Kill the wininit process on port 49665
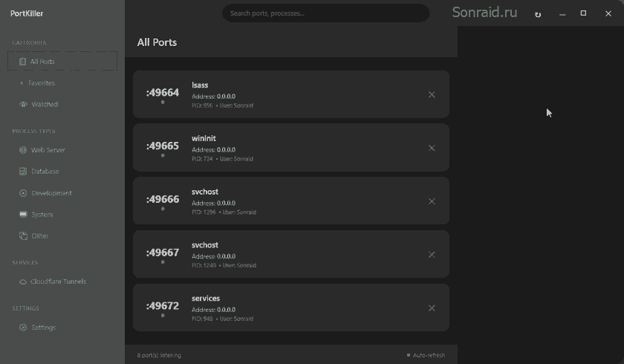The height and width of the screenshot is (364, 624). coord(432,148)
